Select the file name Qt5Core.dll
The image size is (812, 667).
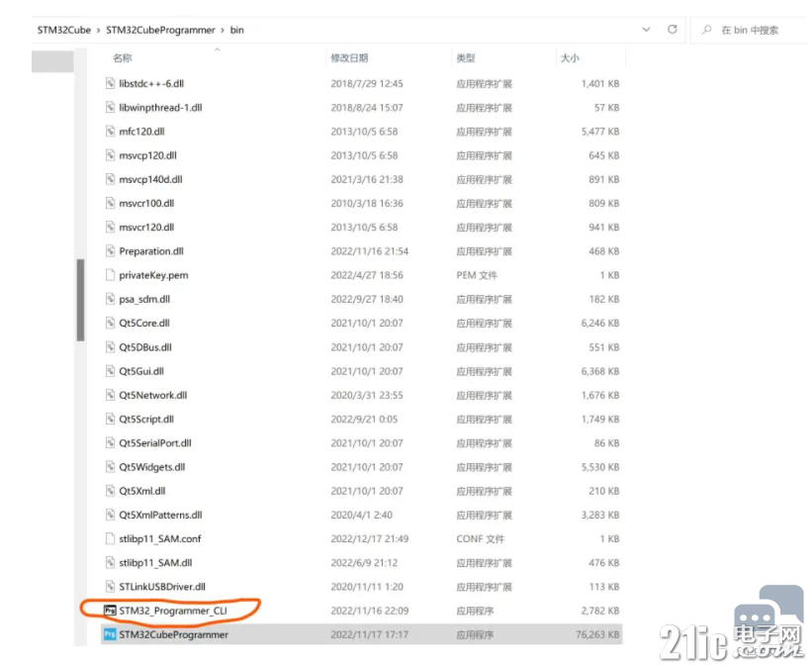pyautogui.click(x=144, y=323)
